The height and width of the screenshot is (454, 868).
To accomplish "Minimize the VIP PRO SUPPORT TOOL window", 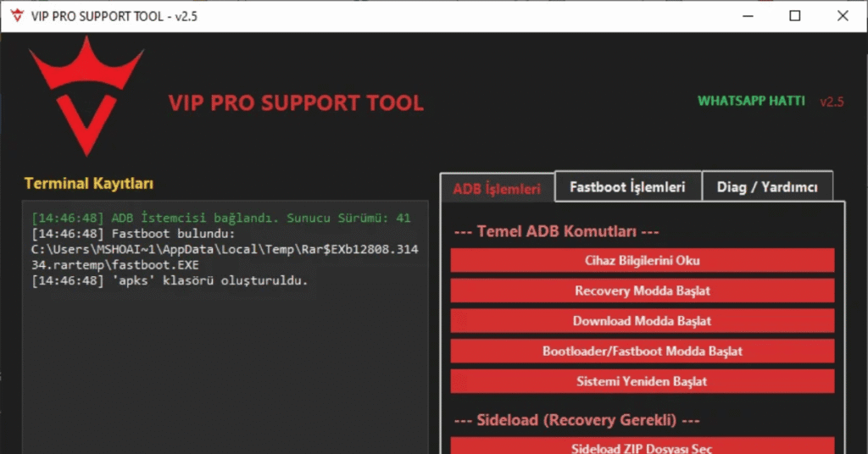I will pyautogui.click(x=748, y=16).
